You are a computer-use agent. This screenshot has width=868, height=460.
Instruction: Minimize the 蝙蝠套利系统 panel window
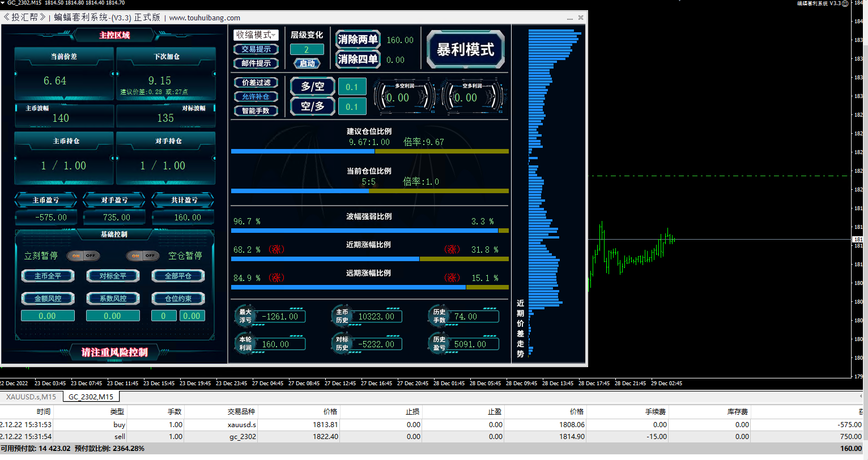pos(570,18)
